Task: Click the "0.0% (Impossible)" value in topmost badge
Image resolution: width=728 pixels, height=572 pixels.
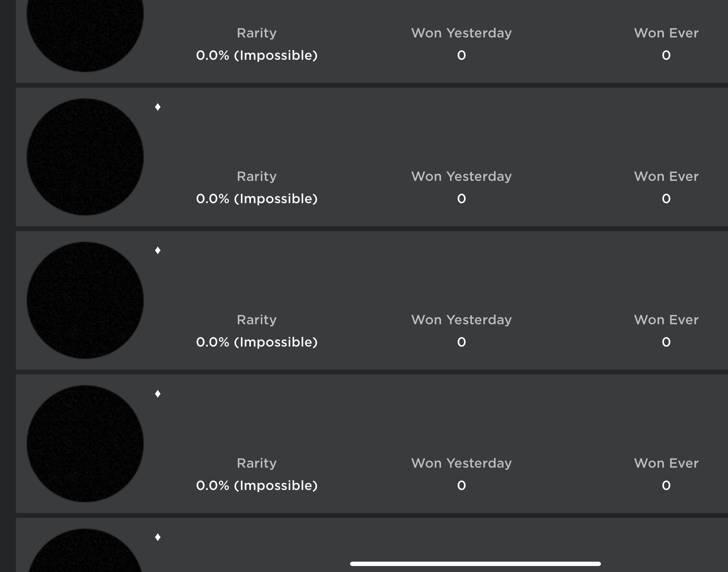Action: tap(256, 55)
